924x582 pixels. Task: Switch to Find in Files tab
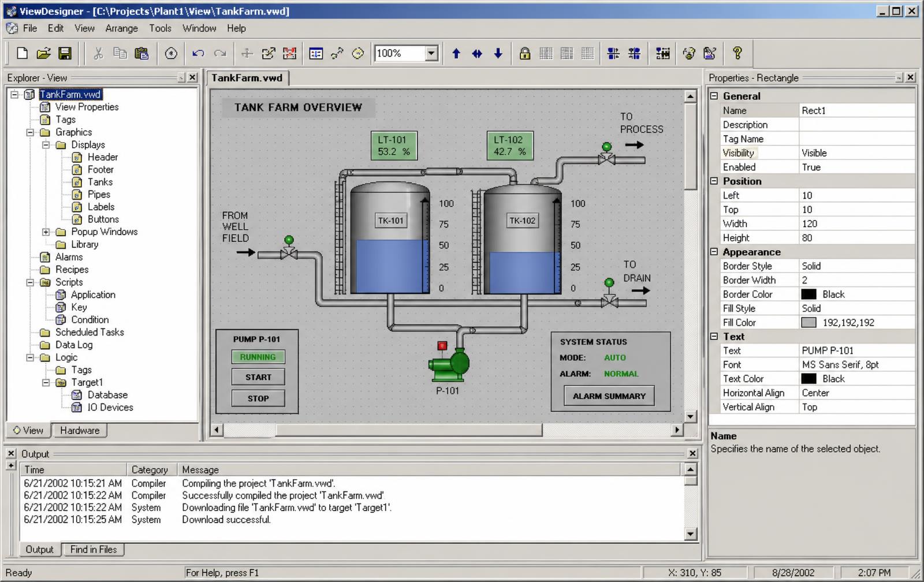pos(94,550)
